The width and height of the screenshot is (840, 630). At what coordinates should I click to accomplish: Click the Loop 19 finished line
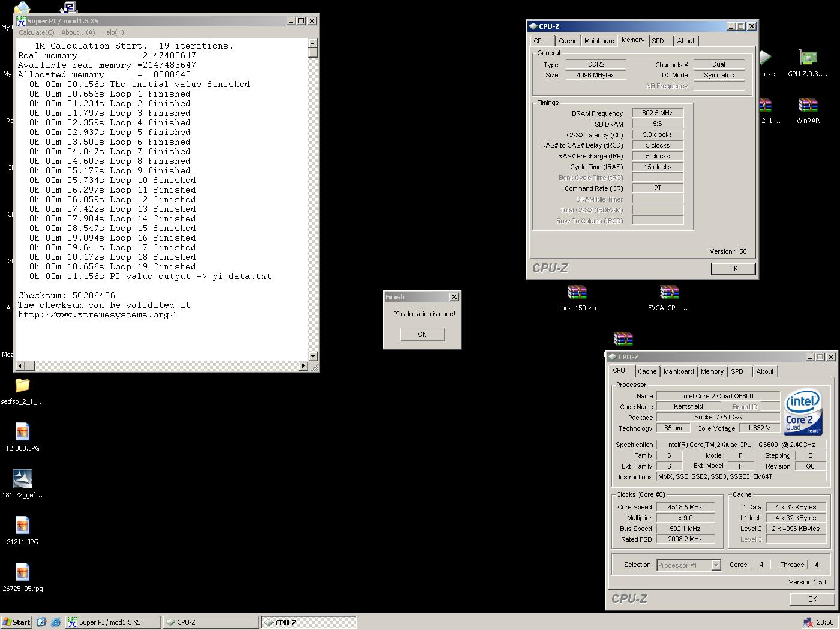[x=113, y=266]
